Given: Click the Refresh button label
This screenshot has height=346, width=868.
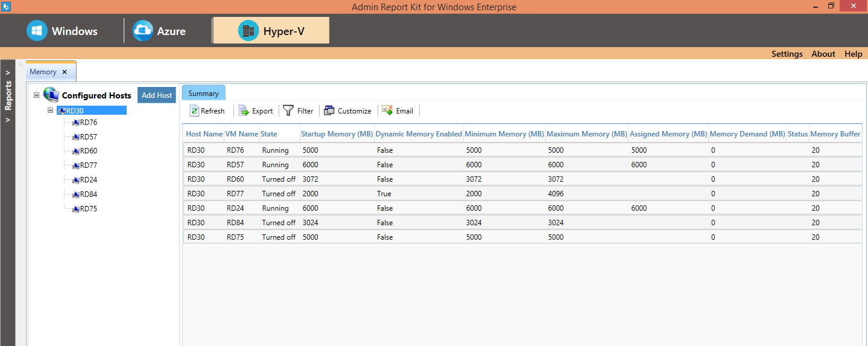Looking at the screenshot, I should pyautogui.click(x=213, y=111).
